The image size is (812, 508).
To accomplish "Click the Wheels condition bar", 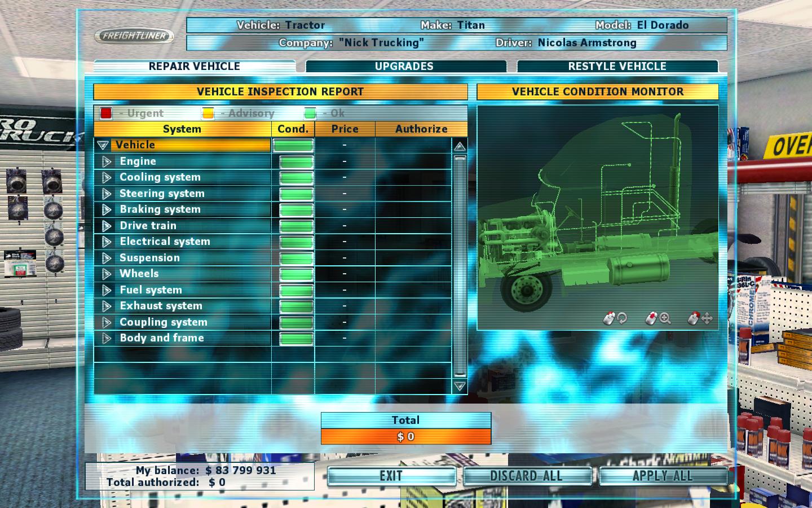I will [x=297, y=274].
